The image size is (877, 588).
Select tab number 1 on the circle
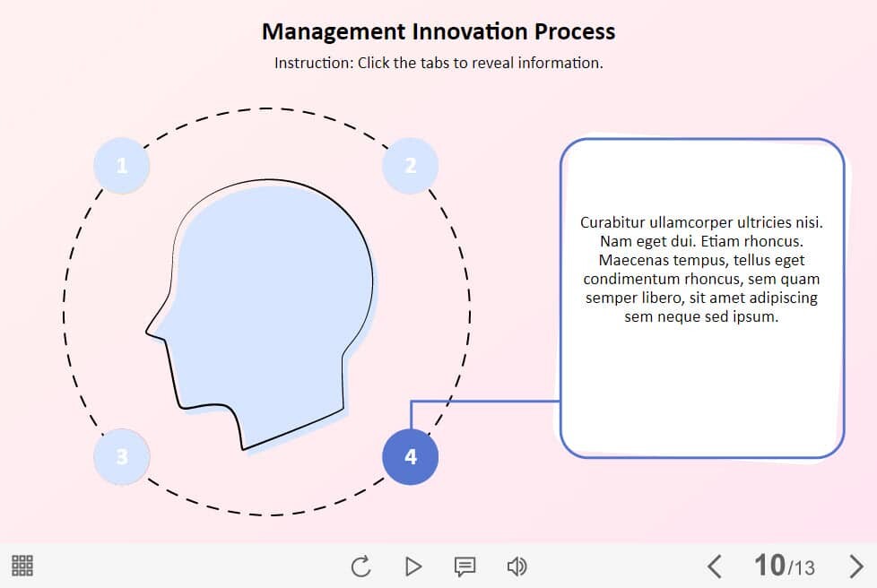122,166
